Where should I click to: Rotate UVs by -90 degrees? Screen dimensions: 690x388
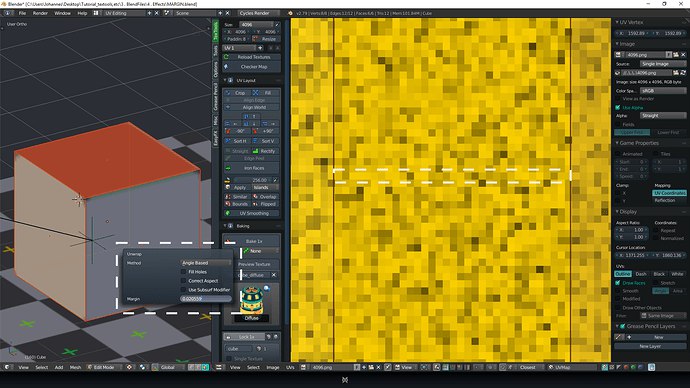[x=238, y=131]
